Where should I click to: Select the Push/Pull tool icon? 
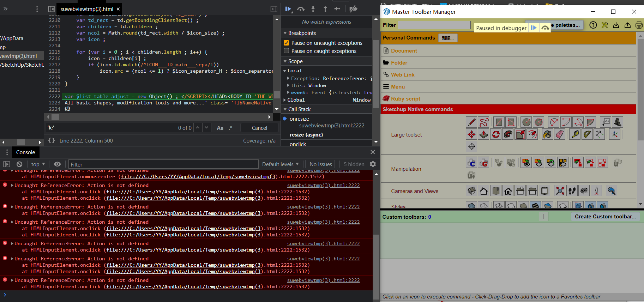[x=484, y=134]
